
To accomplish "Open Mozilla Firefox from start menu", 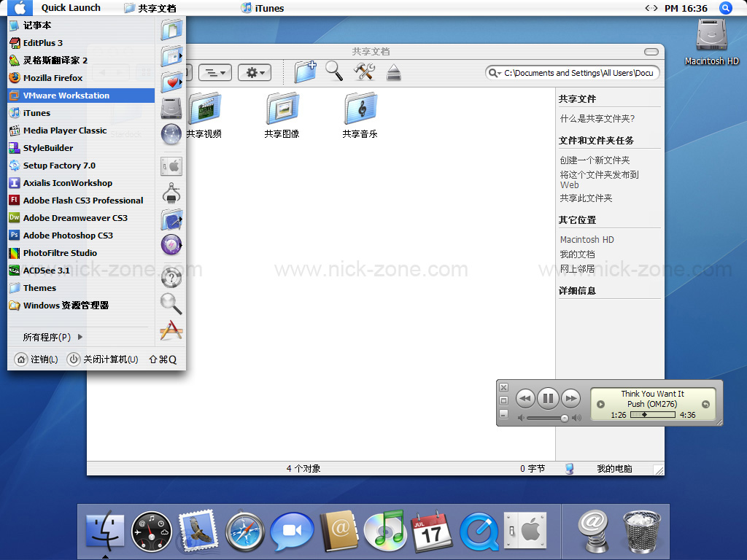I will [81, 77].
